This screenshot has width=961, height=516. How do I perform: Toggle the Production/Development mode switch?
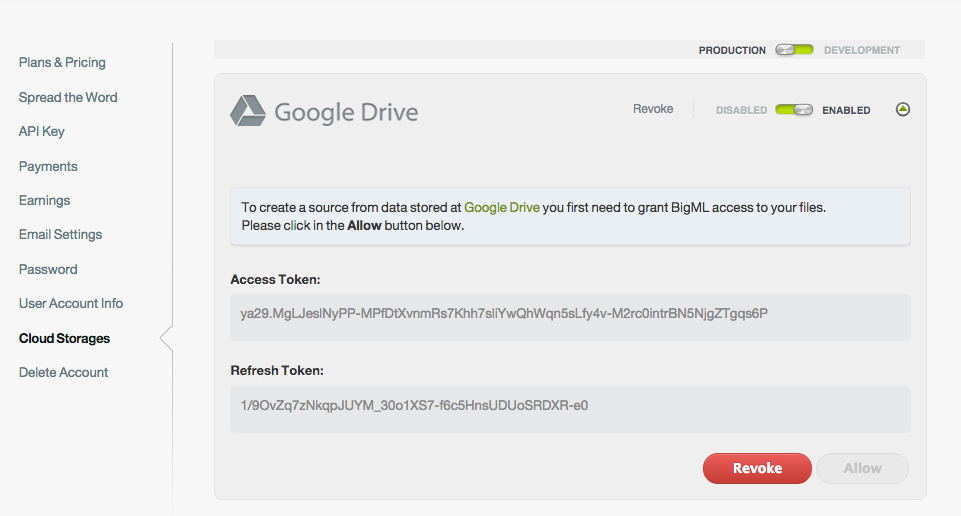pyautogui.click(x=795, y=50)
